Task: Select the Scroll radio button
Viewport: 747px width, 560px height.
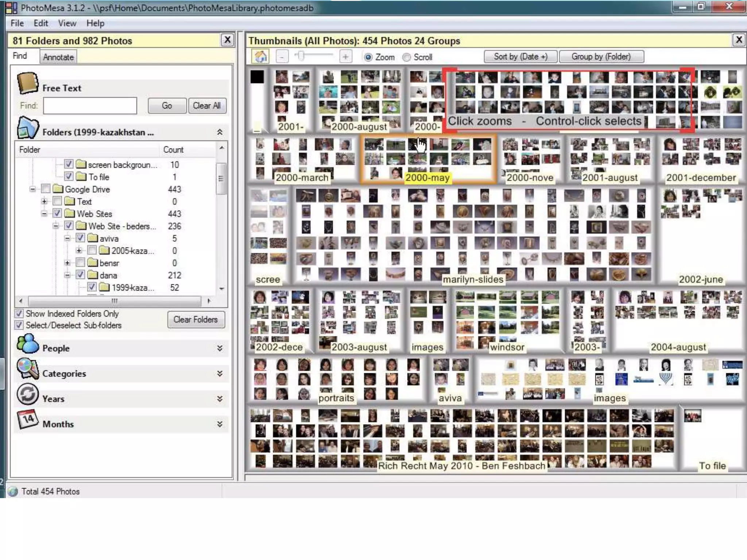Action: [x=406, y=57]
